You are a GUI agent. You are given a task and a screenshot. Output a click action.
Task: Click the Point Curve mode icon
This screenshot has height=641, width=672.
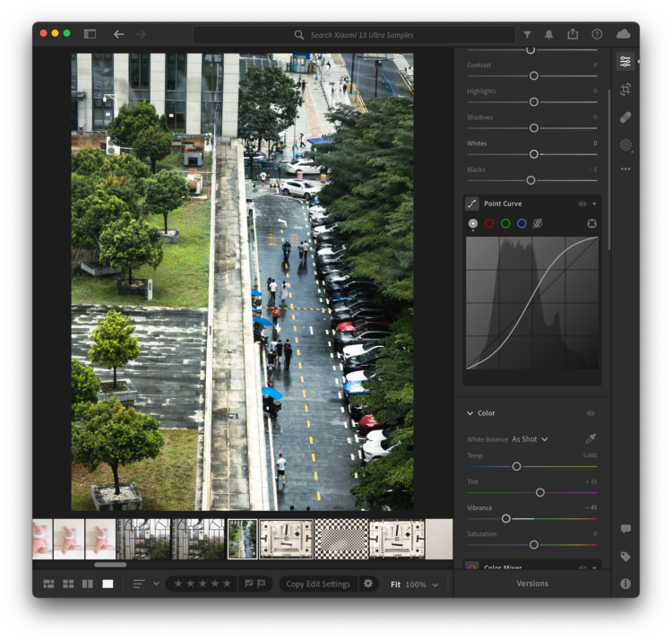pos(472,204)
